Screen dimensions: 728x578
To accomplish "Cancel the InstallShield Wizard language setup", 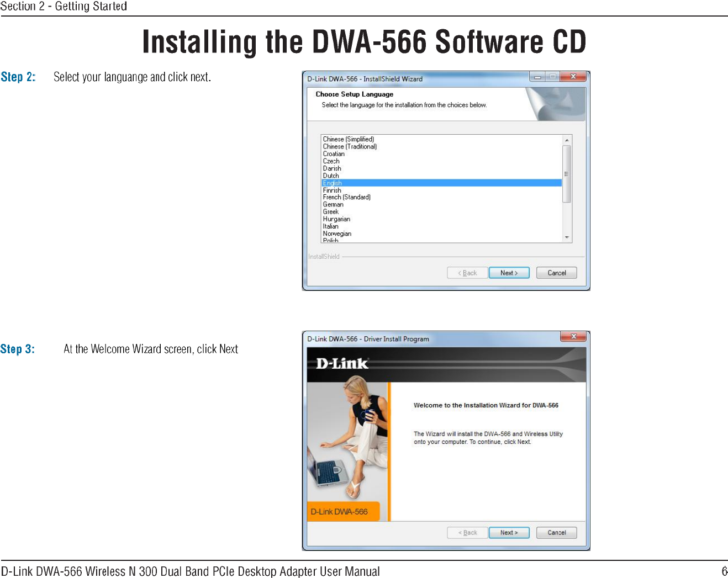I will [557, 273].
